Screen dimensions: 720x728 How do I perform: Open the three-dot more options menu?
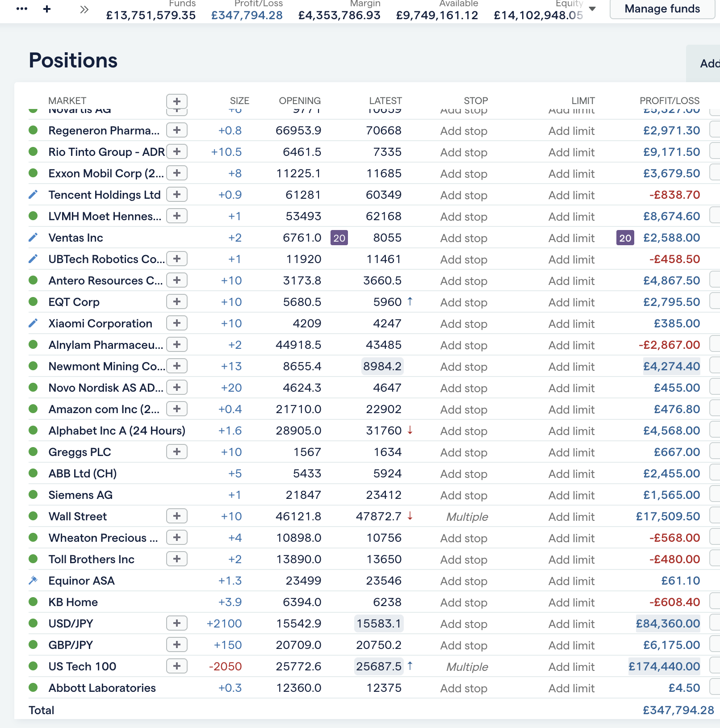tap(21, 9)
